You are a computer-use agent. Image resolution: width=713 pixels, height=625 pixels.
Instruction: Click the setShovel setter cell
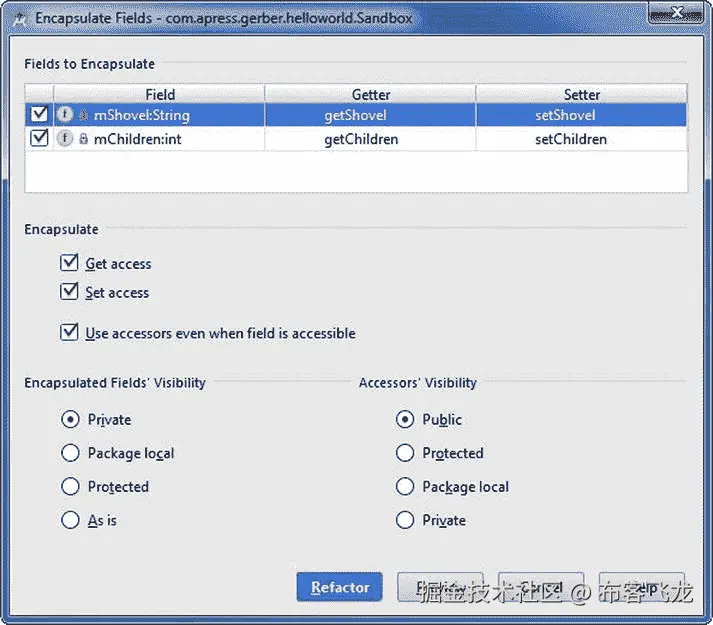582,115
